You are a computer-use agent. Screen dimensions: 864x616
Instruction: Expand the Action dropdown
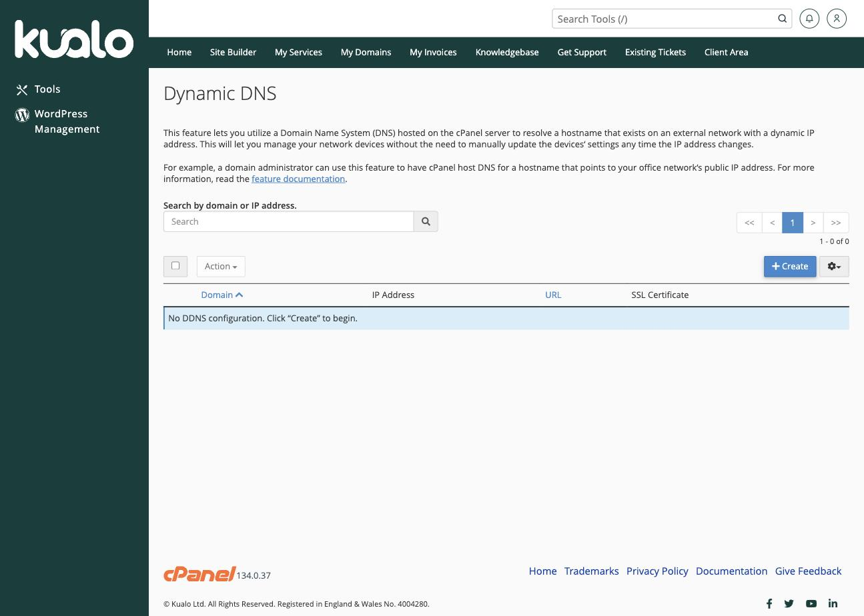221,266
